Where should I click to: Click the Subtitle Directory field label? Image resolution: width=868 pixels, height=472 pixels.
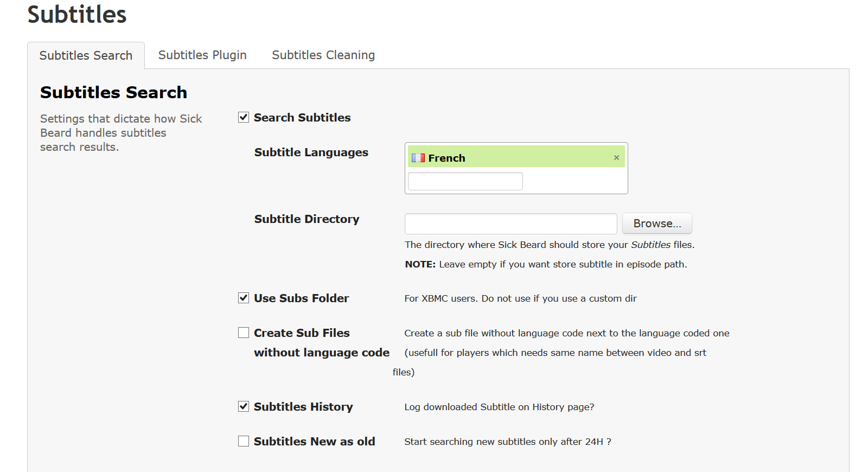point(307,219)
